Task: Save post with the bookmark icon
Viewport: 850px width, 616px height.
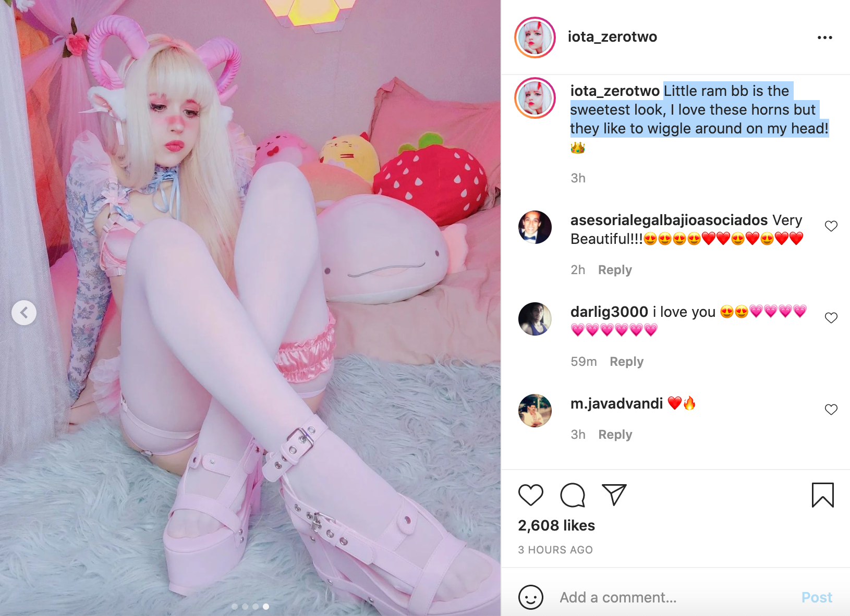Action: coord(823,495)
